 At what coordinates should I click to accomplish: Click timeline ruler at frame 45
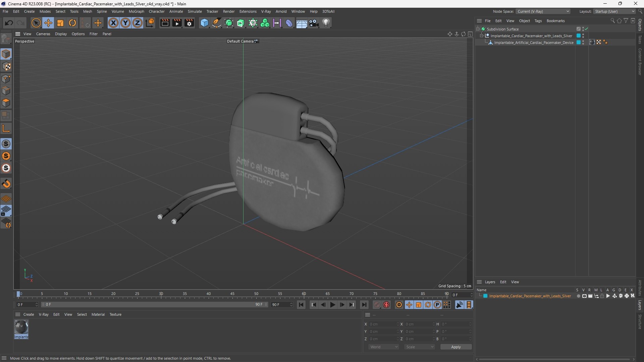(232, 294)
